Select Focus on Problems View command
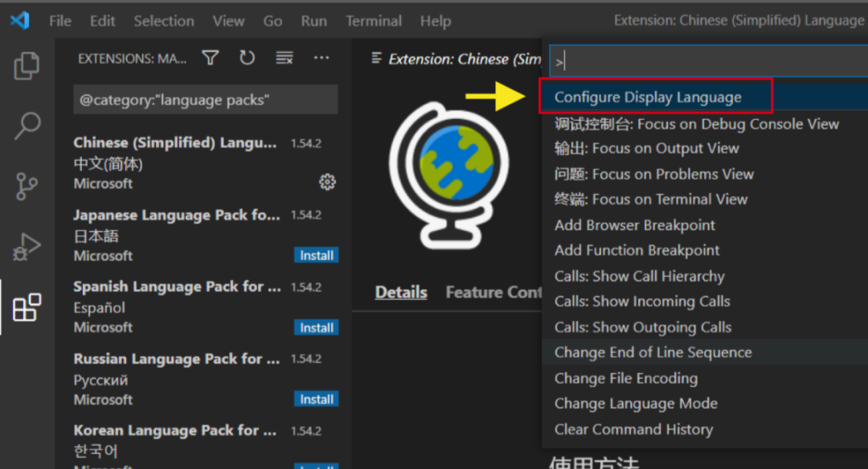Viewport: 868px width, 469px height. pos(705,174)
